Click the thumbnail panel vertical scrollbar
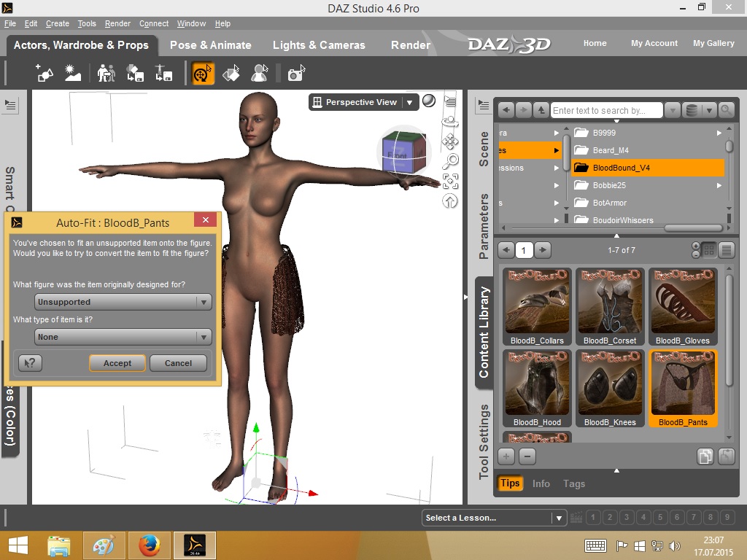747x560 pixels. point(729,330)
